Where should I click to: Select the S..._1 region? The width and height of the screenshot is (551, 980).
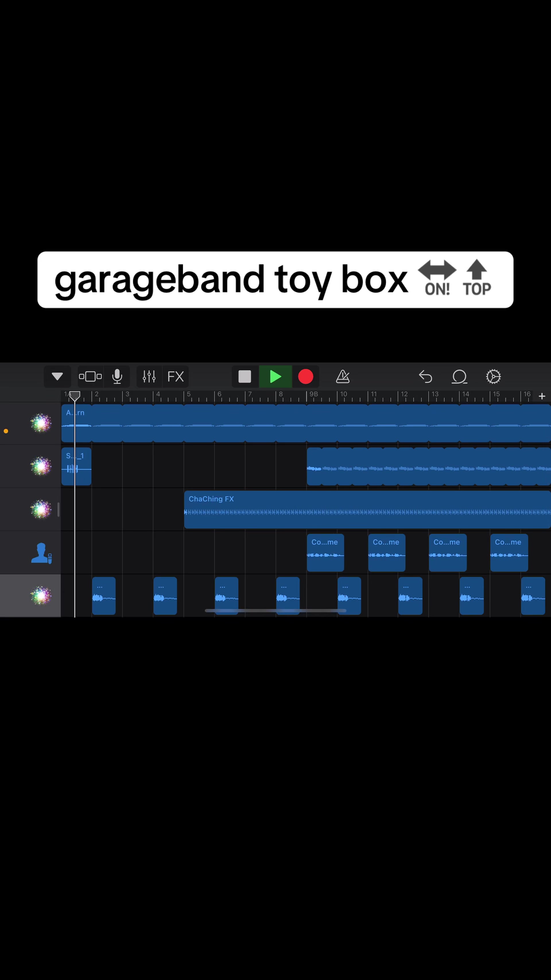point(76,466)
